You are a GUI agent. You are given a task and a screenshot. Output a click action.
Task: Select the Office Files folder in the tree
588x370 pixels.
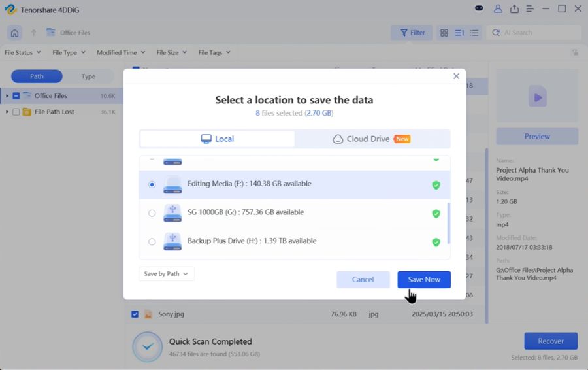coord(50,96)
